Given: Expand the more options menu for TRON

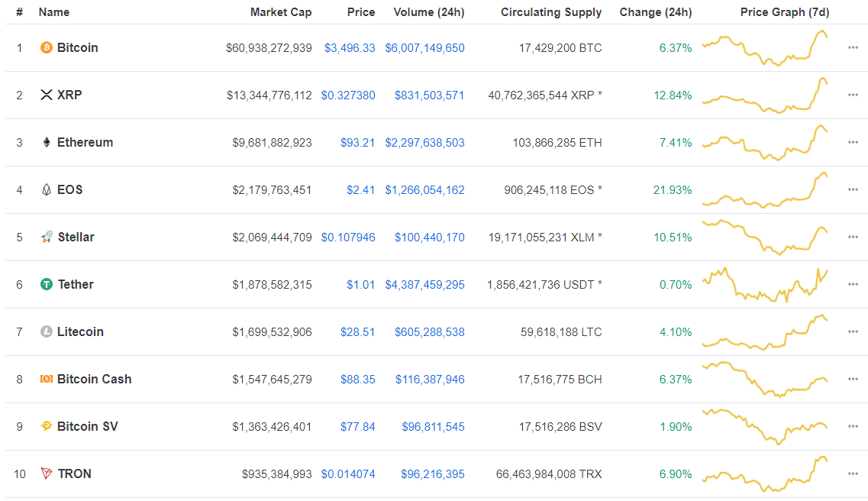Looking at the screenshot, I should (x=853, y=474).
